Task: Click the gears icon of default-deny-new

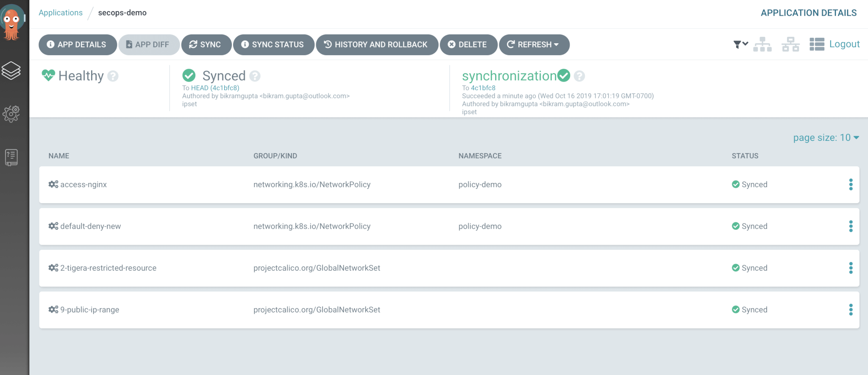Action: [53, 226]
